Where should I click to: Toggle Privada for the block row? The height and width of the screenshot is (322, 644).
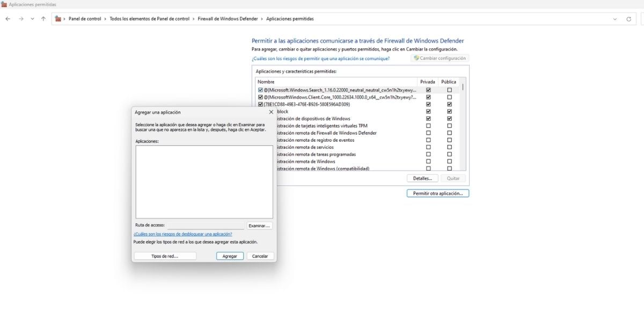(428, 112)
